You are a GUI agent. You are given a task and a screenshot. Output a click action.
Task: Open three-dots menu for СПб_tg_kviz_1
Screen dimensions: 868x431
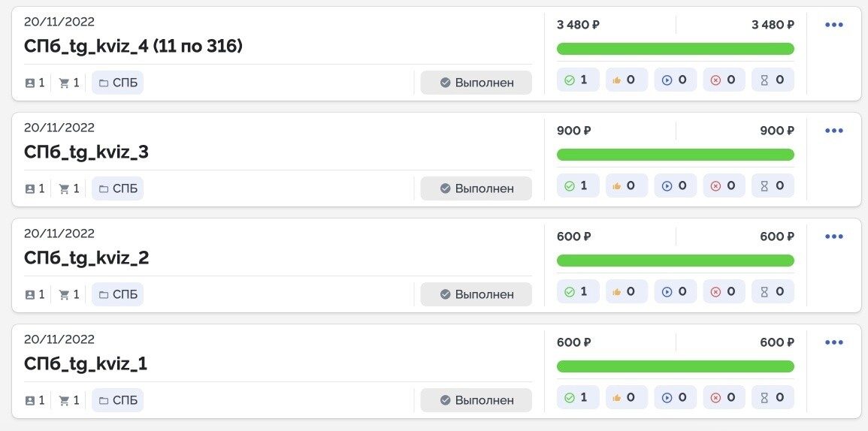pyautogui.click(x=833, y=342)
